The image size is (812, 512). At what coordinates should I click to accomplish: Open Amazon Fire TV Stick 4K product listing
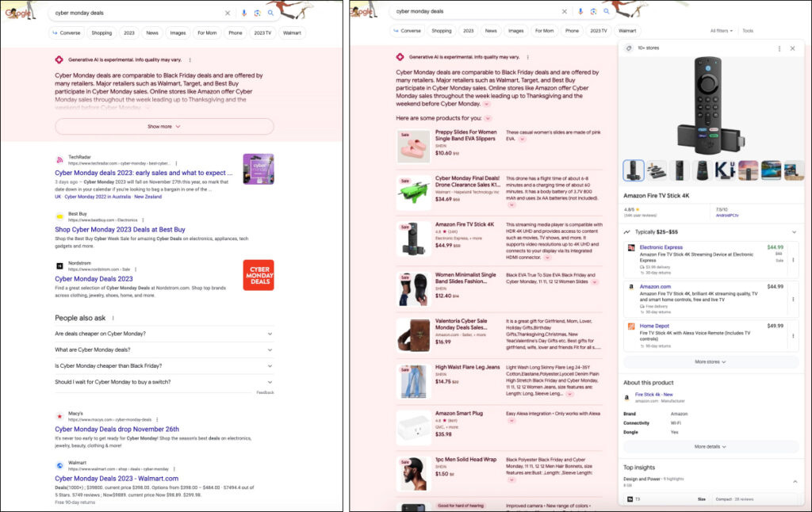point(465,224)
